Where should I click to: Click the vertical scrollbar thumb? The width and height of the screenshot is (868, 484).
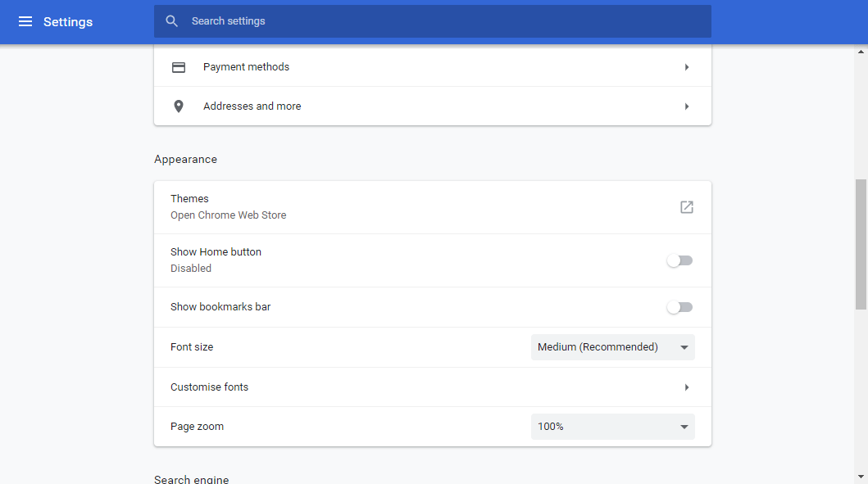[861, 245]
